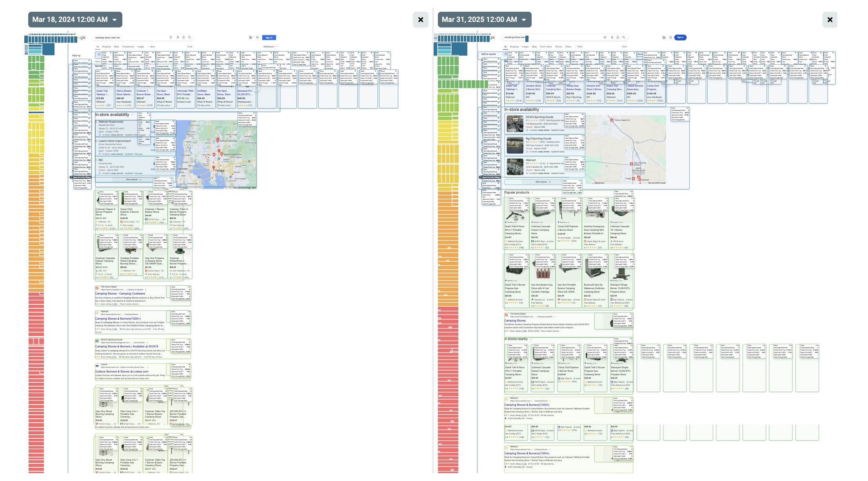Switch to the Maps tab in the 2024 snapshot

(x=116, y=47)
